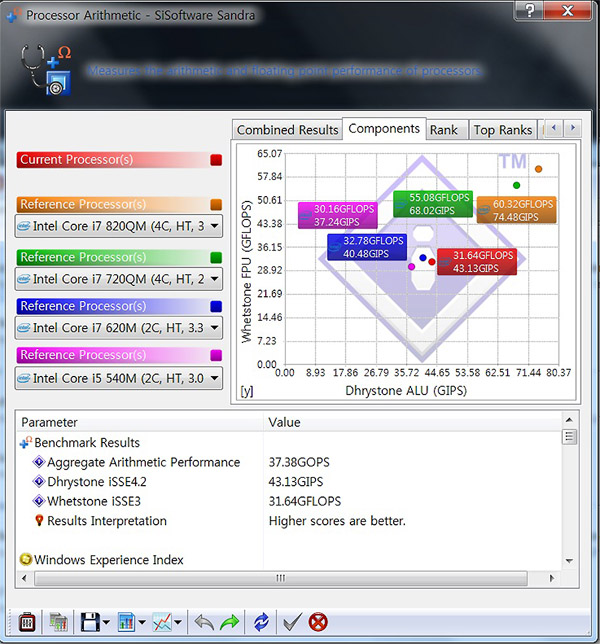Click the calculator icon in the bottom toolbar

[27, 622]
